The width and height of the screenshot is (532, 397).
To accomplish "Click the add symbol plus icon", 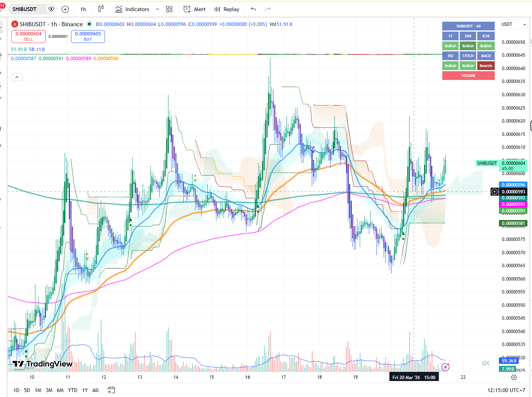I will [65, 9].
